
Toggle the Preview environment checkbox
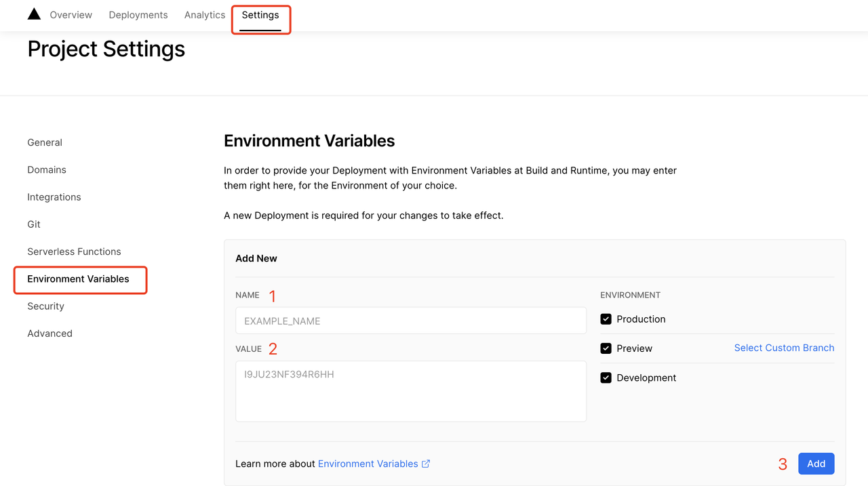606,348
